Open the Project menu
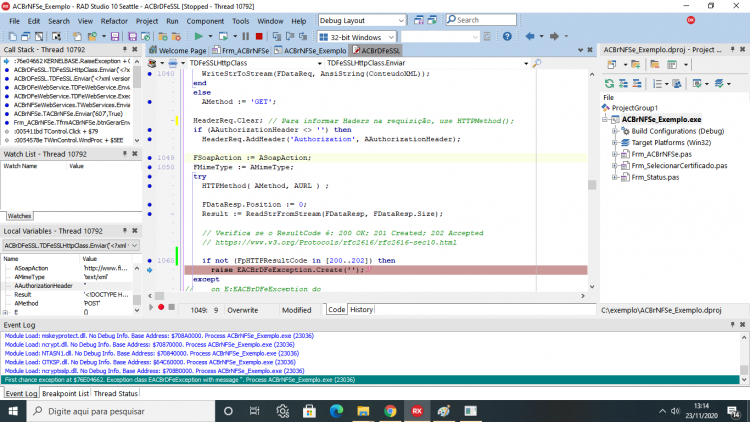 pyautogui.click(x=147, y=21)
